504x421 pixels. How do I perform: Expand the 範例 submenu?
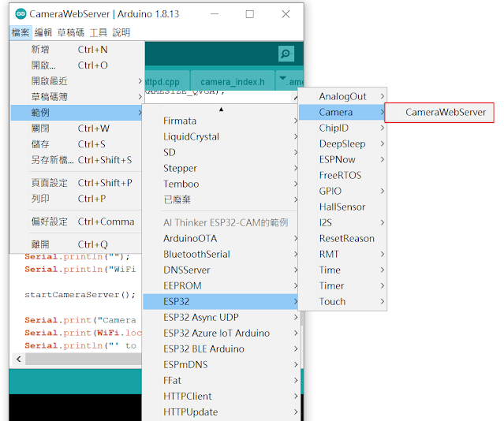click(77, 113)
